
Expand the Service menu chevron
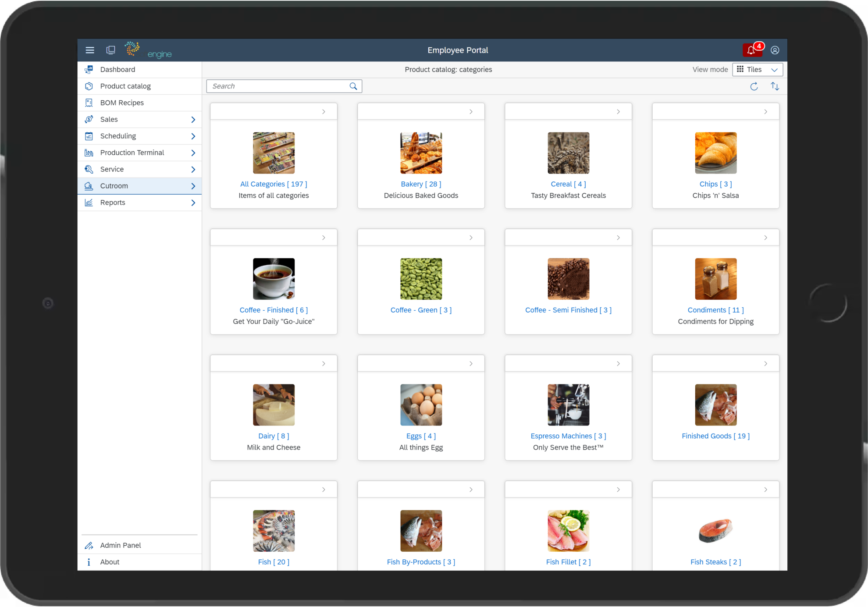click(193, 170)
